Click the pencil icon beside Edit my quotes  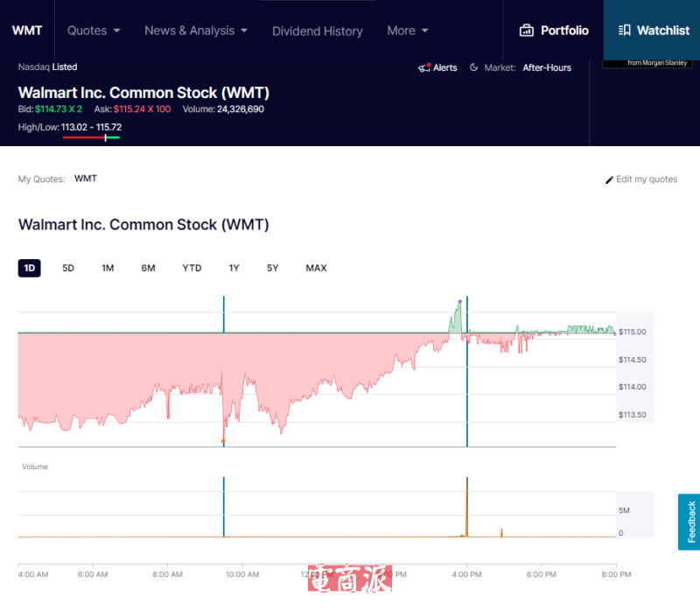tap(610, 179)
